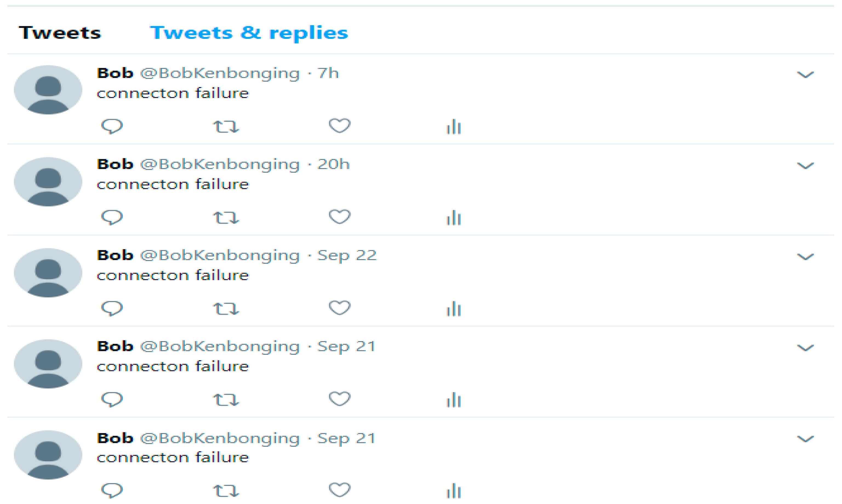Image resolution: width=842 pixels, height=504 pixels.
Task: Click Bob's avatar on the 20h tweet
Action: pos(48,181)
